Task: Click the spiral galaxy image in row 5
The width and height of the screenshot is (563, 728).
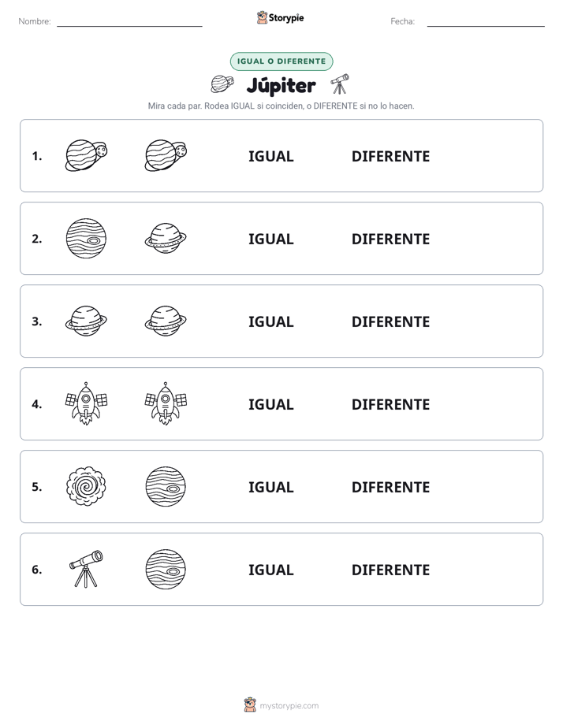Action: [87, 486]
